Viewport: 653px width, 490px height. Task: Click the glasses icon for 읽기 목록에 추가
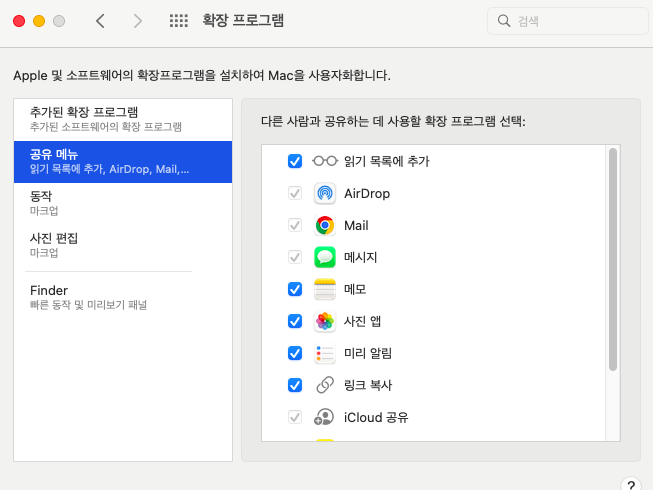pyautogui.click(x=325, y=161)
